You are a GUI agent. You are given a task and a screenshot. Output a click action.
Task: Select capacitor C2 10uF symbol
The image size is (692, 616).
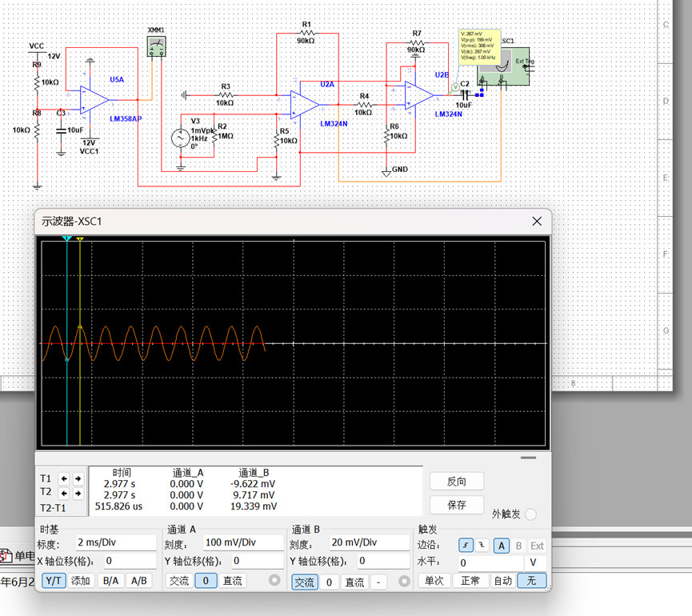click(x=465, y=95)
